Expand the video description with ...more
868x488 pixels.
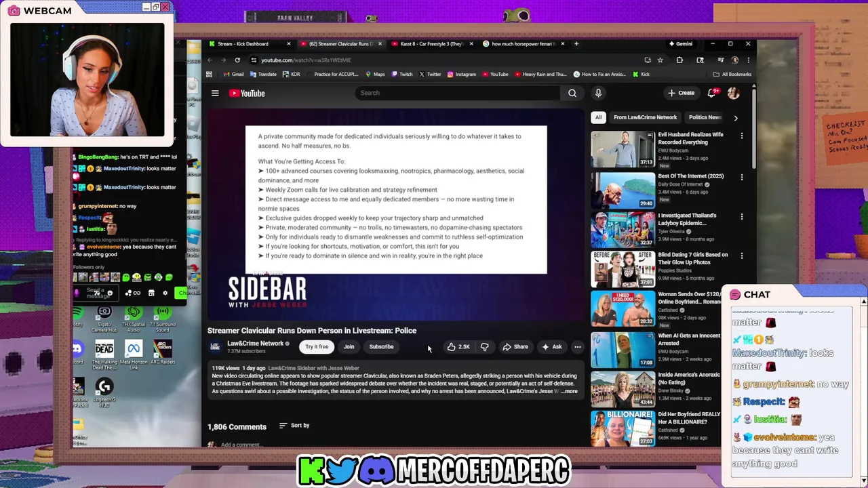(568, 391)
